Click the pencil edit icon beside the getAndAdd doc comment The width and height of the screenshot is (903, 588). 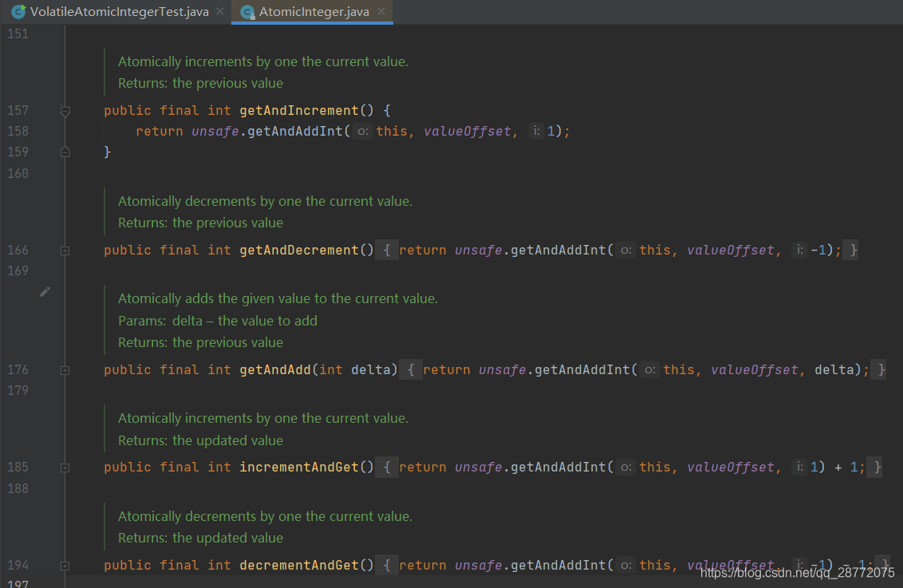pyautogui.click(x=45, y=292)
